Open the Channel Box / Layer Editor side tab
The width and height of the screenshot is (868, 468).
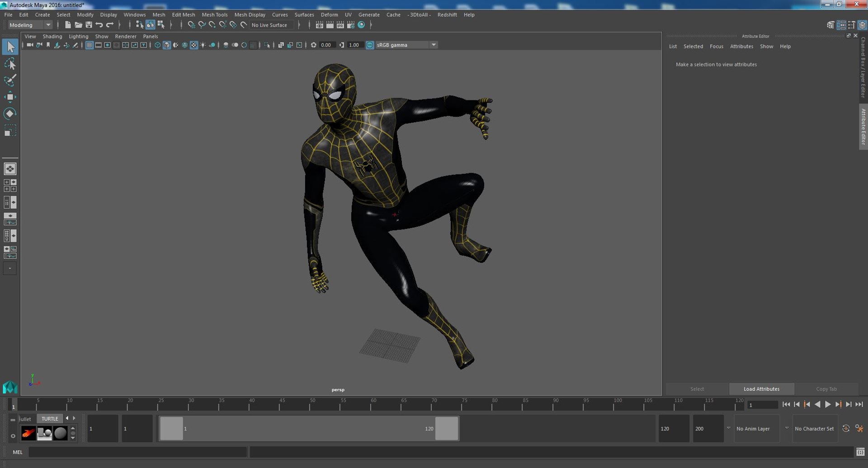tap(863, 67)
